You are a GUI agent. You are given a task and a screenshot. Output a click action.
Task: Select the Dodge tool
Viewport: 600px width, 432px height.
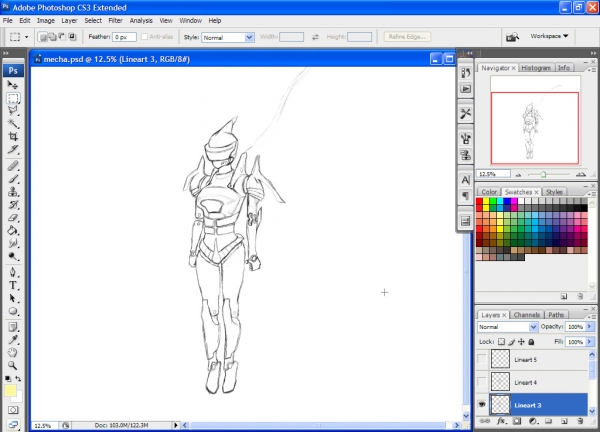(13, 256)
